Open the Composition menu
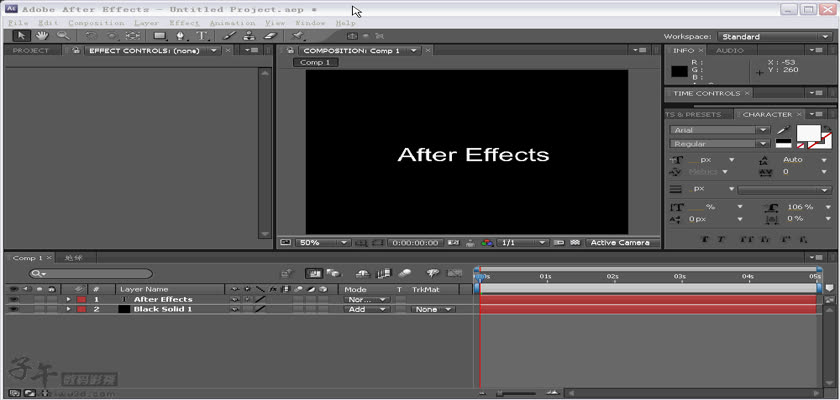The width and height of the screenshot is (840, 400). click(96, 23)
